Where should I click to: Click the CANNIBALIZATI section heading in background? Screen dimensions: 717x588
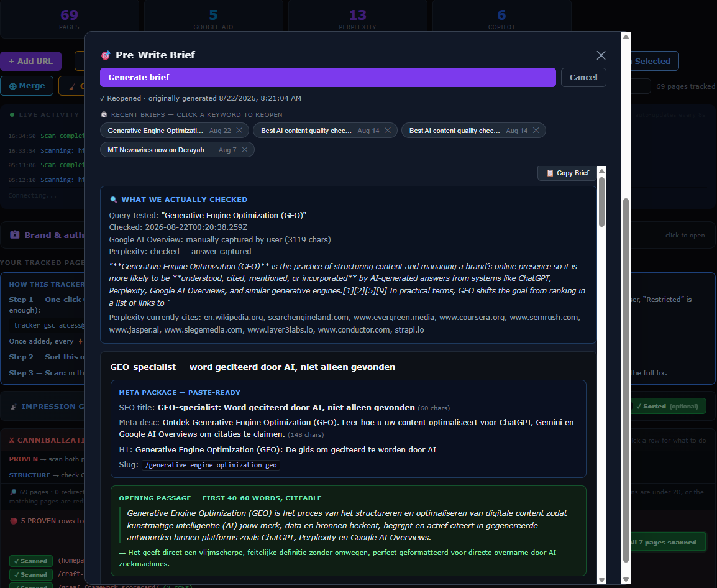coord(47,440)
